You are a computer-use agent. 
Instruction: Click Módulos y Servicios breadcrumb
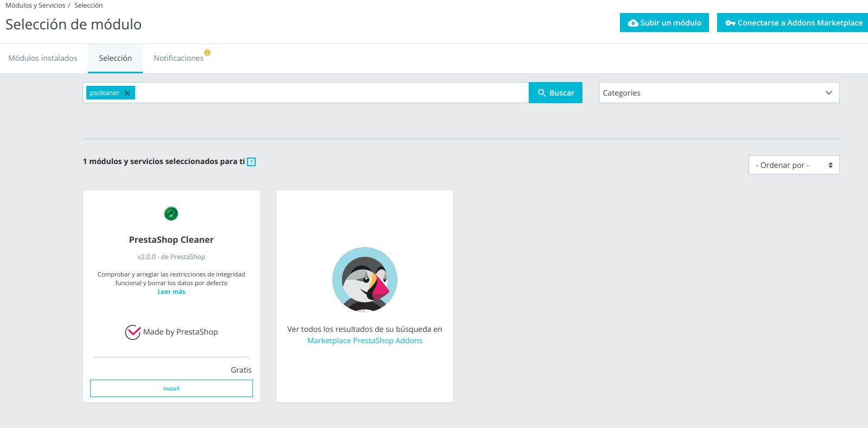click(x=35, y=5)
